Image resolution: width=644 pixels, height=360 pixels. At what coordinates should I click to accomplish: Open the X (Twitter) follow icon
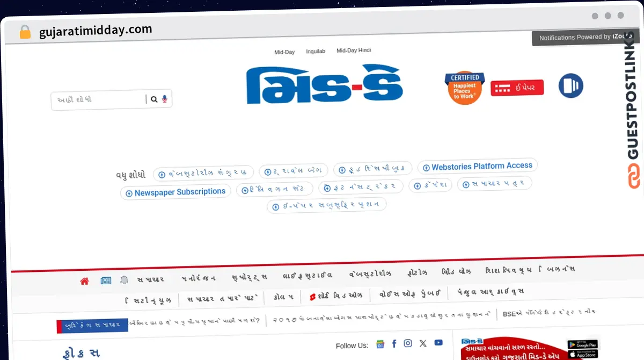pos(423,343)
